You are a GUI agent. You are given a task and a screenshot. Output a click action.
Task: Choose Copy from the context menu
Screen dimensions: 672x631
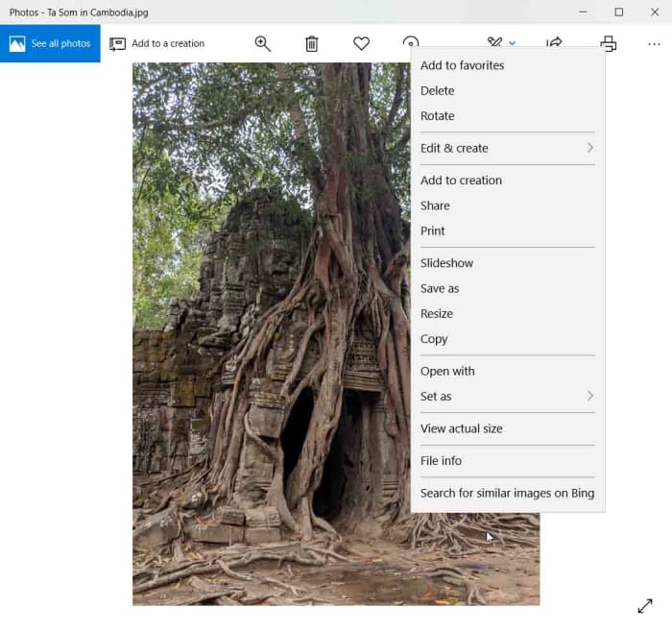(x=508, y=339)
